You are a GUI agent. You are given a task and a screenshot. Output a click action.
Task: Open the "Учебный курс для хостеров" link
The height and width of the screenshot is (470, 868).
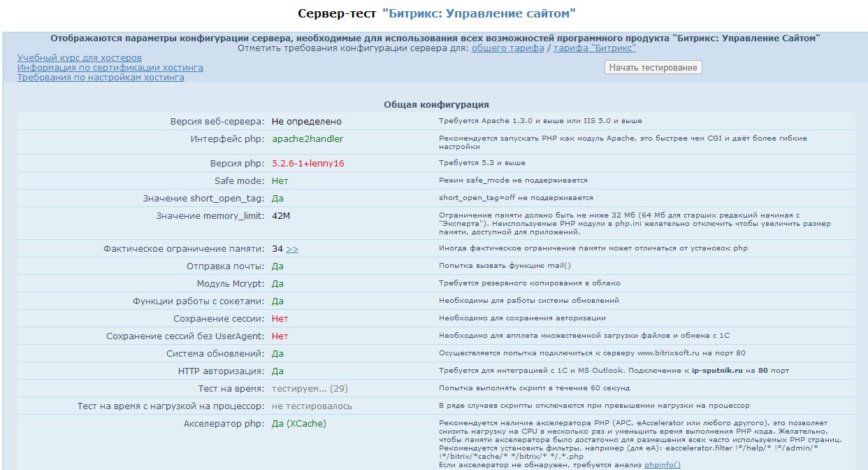point(80,57)
